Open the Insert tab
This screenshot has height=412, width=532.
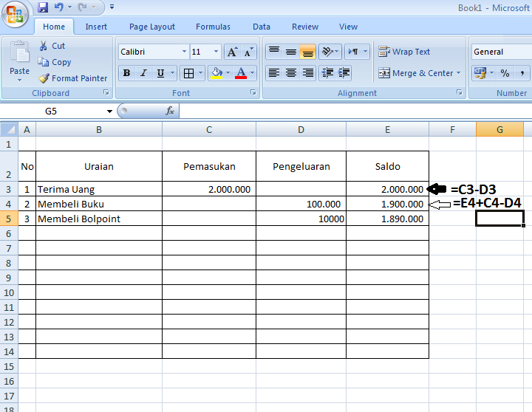tap(96, 27)
